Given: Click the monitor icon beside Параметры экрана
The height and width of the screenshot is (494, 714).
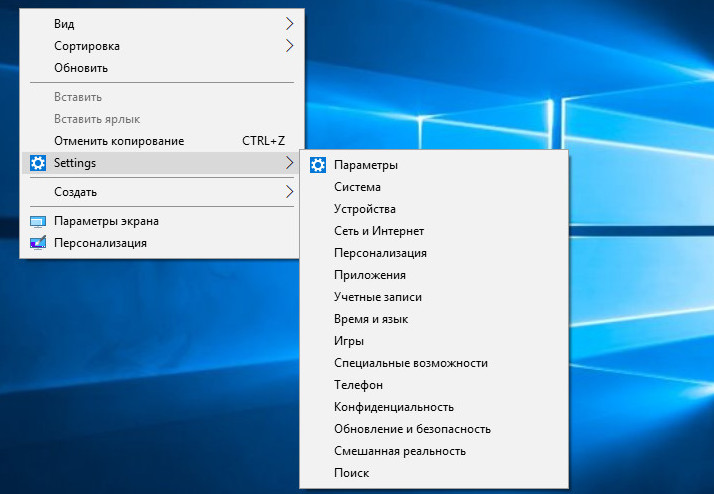Looking at the screenshot, I should [x=38, y=221].
